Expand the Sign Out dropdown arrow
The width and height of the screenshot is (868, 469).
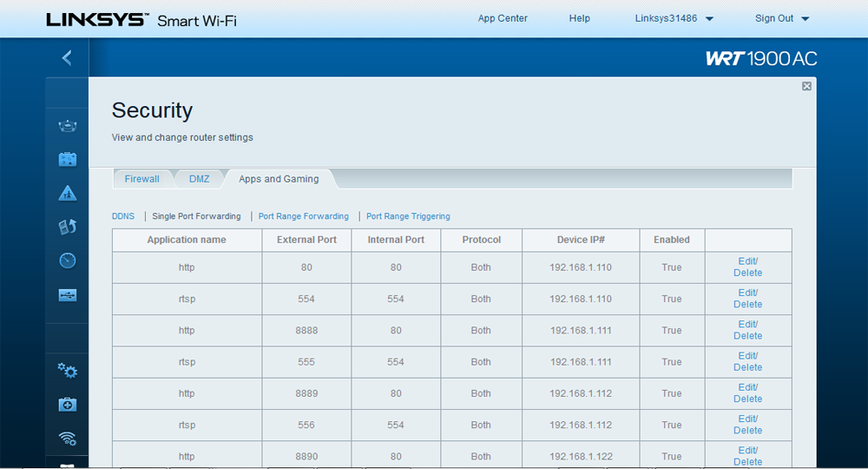(806, 19)
